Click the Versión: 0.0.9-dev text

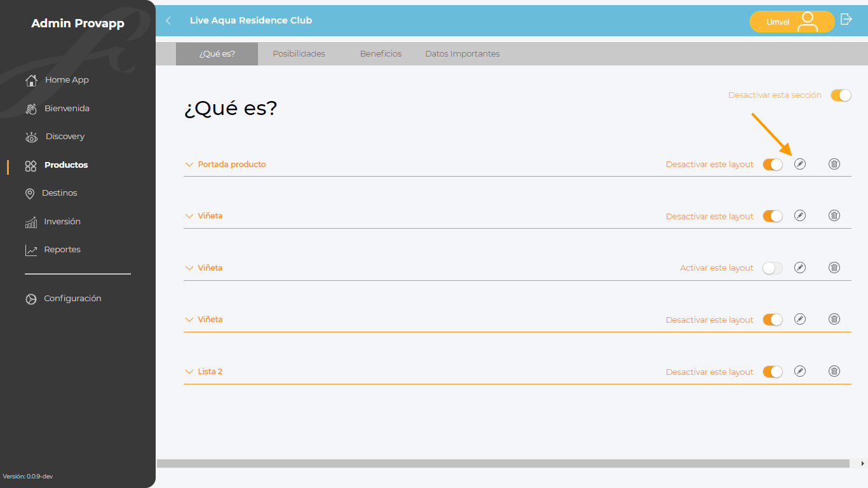tap(28, 477)
